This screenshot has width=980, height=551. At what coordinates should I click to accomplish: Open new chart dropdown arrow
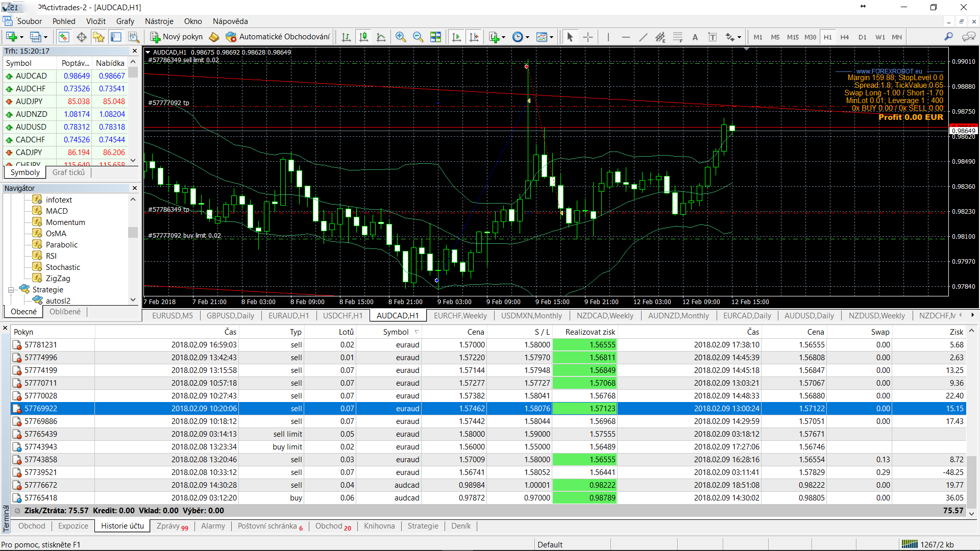21,37
